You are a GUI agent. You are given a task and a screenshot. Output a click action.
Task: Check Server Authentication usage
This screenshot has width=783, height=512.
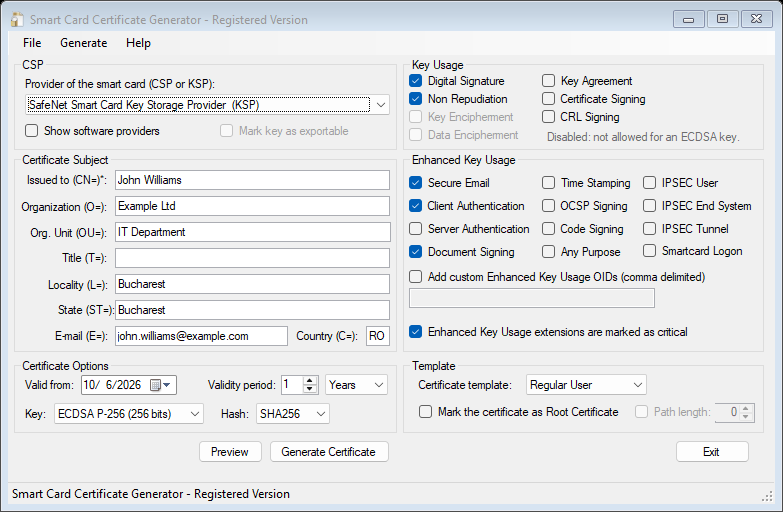[x=415, y=229]
